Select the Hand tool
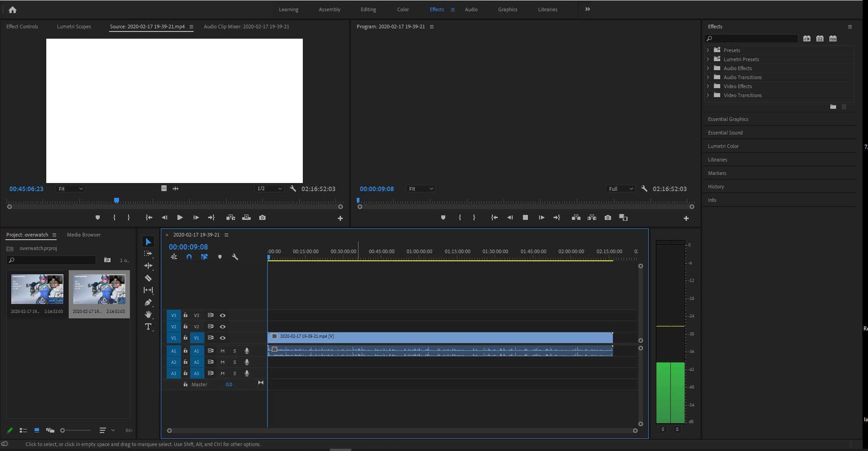Viewport: 868px width, 451px height. click(148, 314)
